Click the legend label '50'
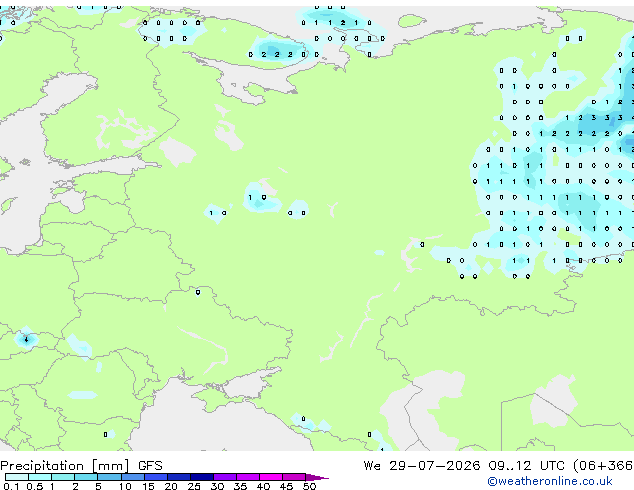 [309, 486]
